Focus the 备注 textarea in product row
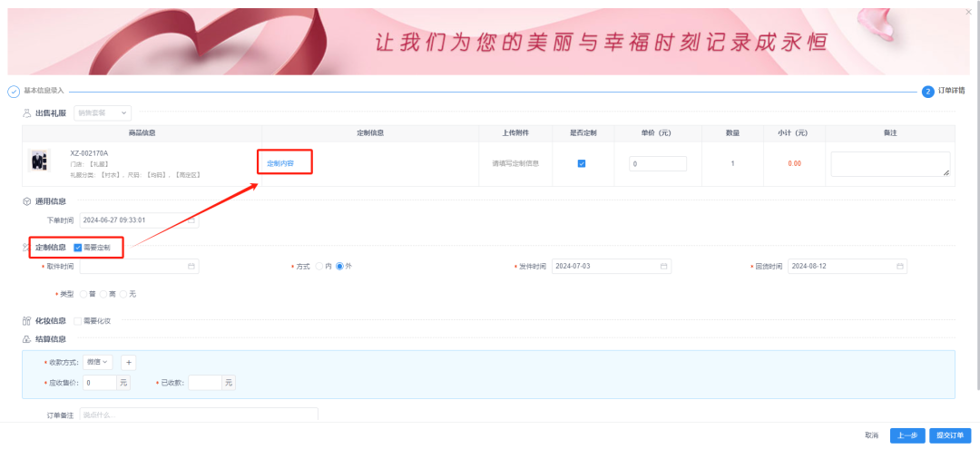Viewport: 980px width, 449px height. click(891, 164)
